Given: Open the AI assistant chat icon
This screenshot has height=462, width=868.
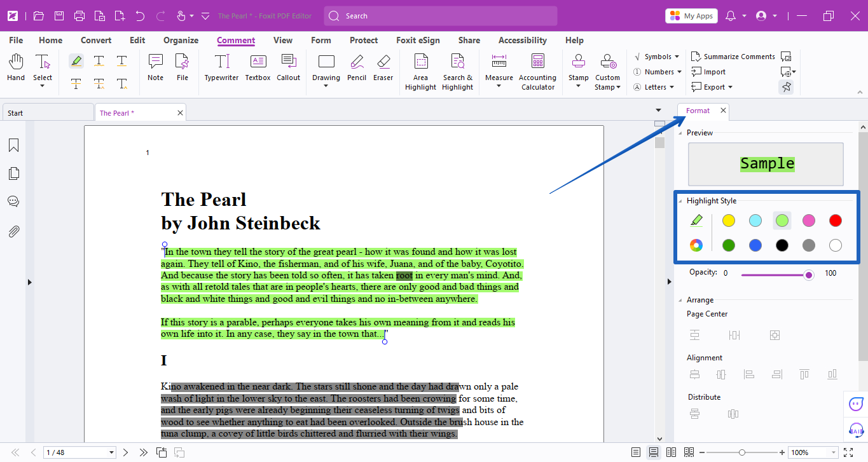Looking at the screenshot, I should point(857,404).
